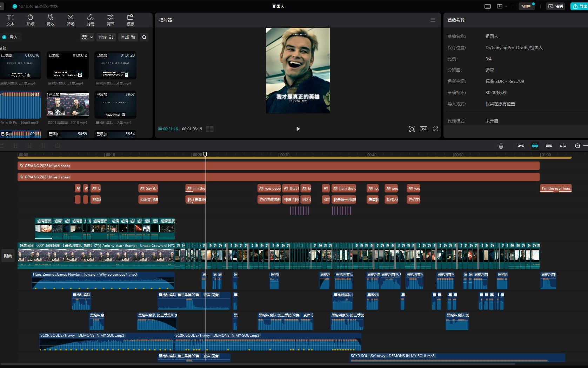This screenshot has height=368, width=588.
Task: Select the first SCXR SOUL DEMONS IN MY SOUL audio clip
Action: pyautogui.click(x=106, y=342)
